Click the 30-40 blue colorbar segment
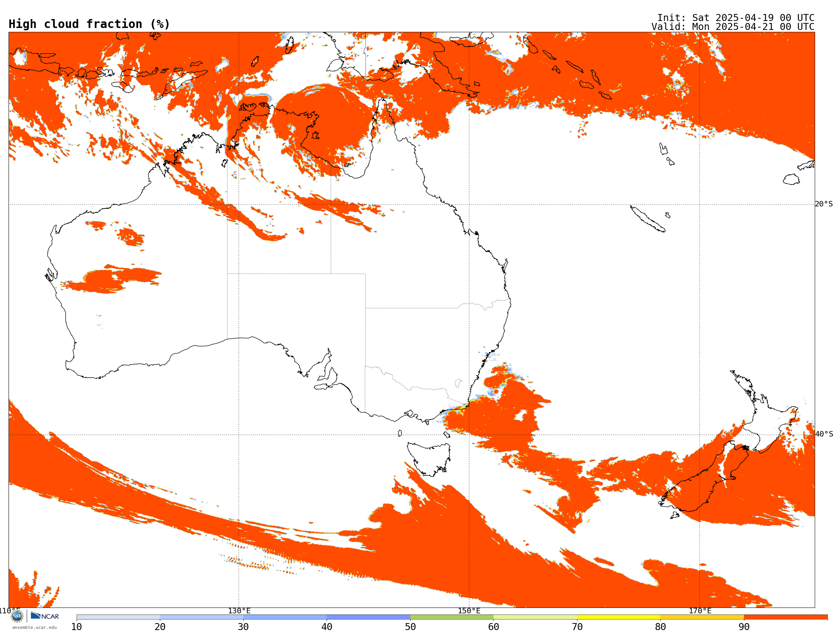Screen dimensions: 840x632 tap(285, 617)
